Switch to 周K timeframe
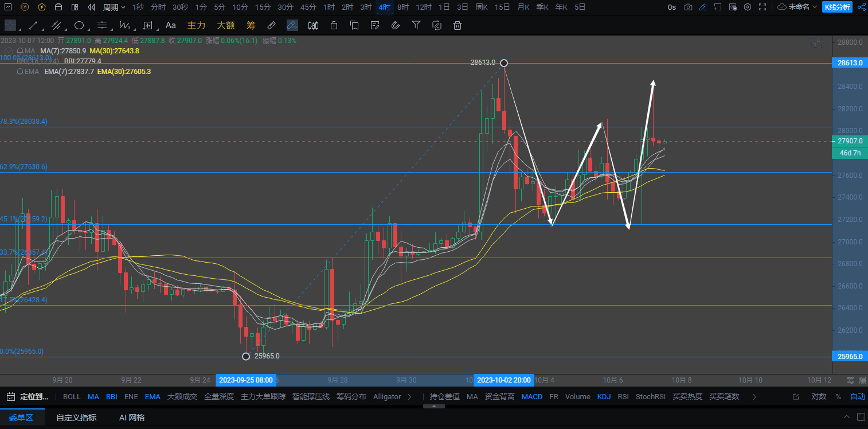The height and width of the screenshot is (429, 868). click(x=482, y=7)
